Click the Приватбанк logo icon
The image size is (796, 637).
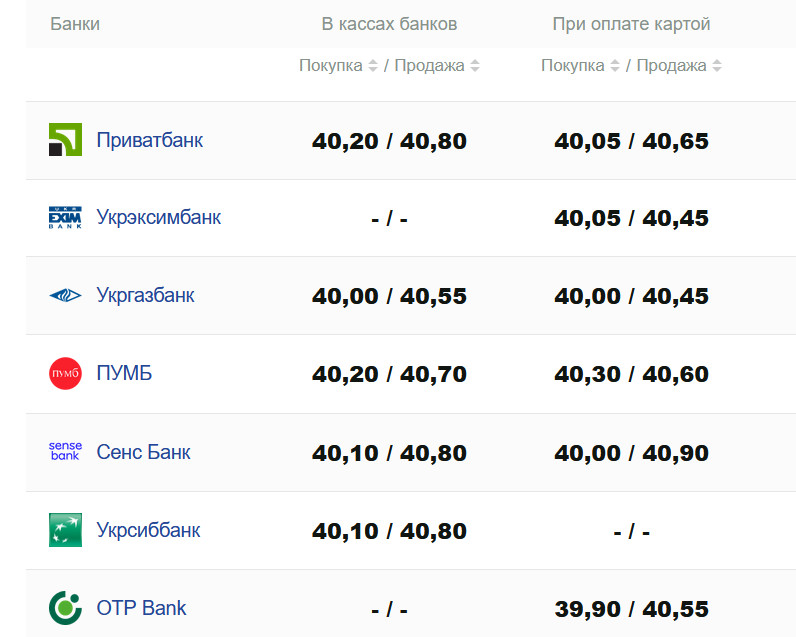click(x=65, y=140)
